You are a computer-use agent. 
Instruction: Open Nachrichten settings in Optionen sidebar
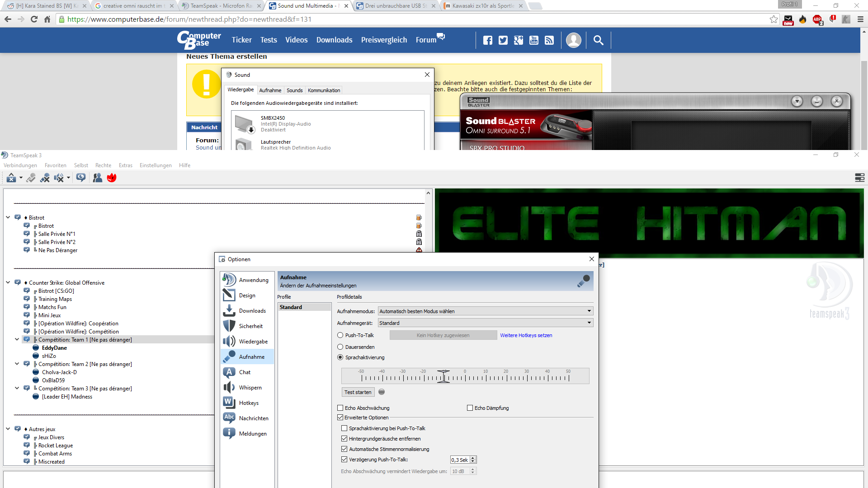pyautogui.click(x=247, y=418)
